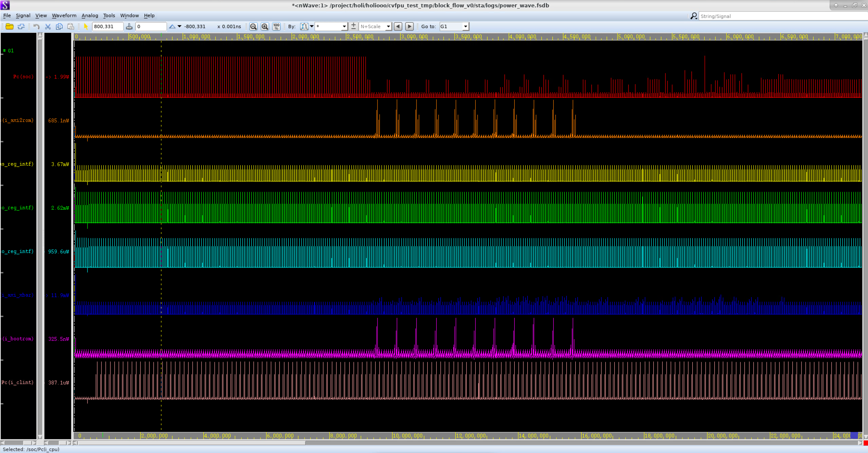Click the zoom out magnifier icon

tap(253, 26)
